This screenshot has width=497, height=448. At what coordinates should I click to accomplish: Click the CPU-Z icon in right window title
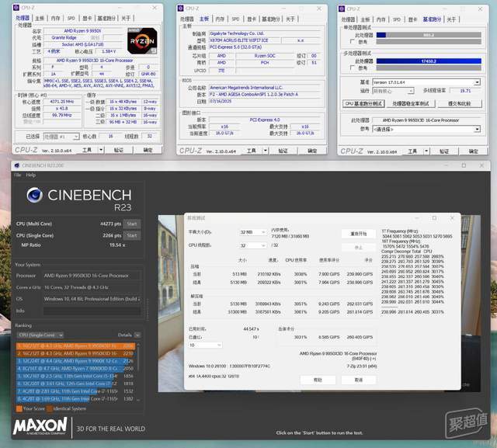(342, 9)
